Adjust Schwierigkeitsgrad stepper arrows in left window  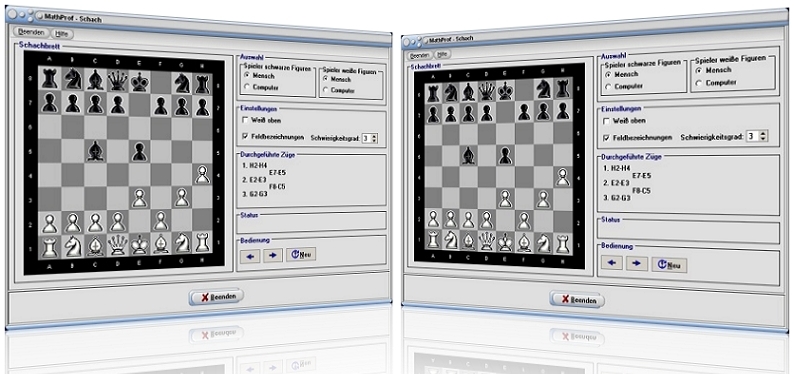pyautogui.click(x=374, y=138)
